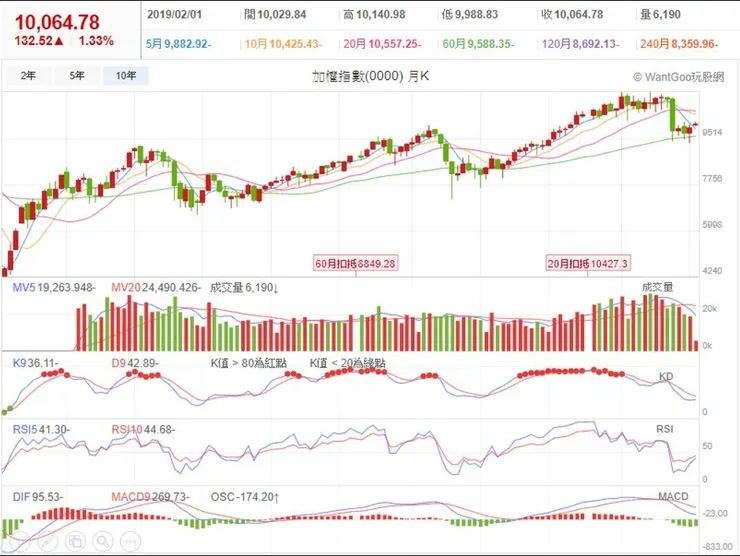The image size is (740, 556).
Task: Click the open price 開10,029.84
Action: [x=275, y=15]
